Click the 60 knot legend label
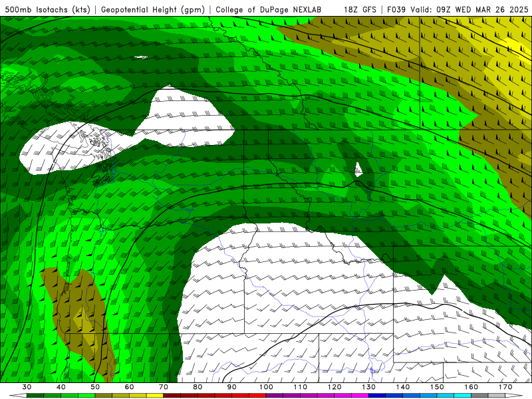Viewport: 532px width, 399px height. pyautogui.click(x=129, y=387)
